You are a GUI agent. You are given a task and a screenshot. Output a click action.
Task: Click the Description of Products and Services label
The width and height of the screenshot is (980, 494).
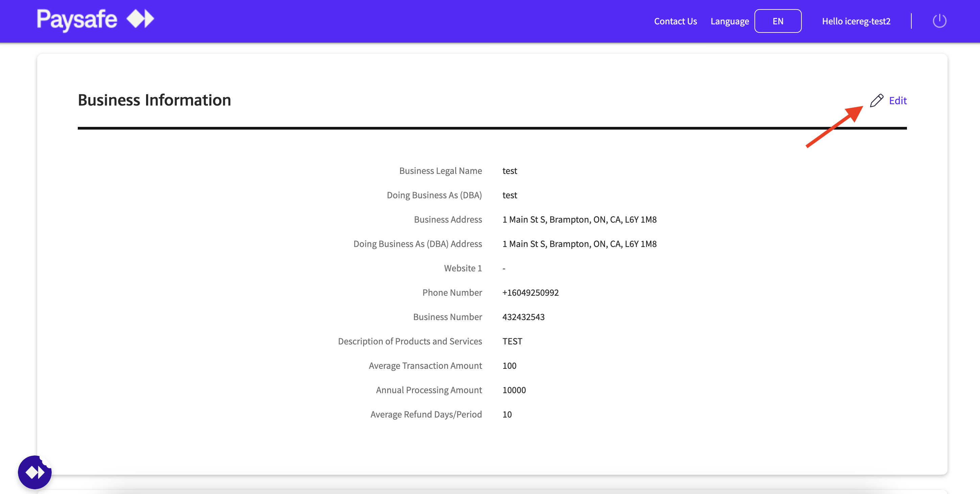410,341
